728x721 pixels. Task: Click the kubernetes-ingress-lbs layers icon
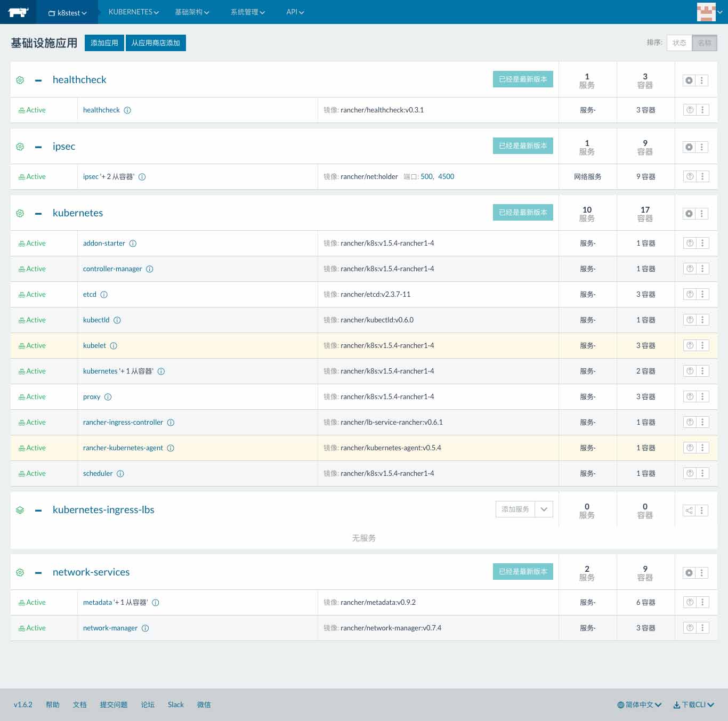[20, 510]
